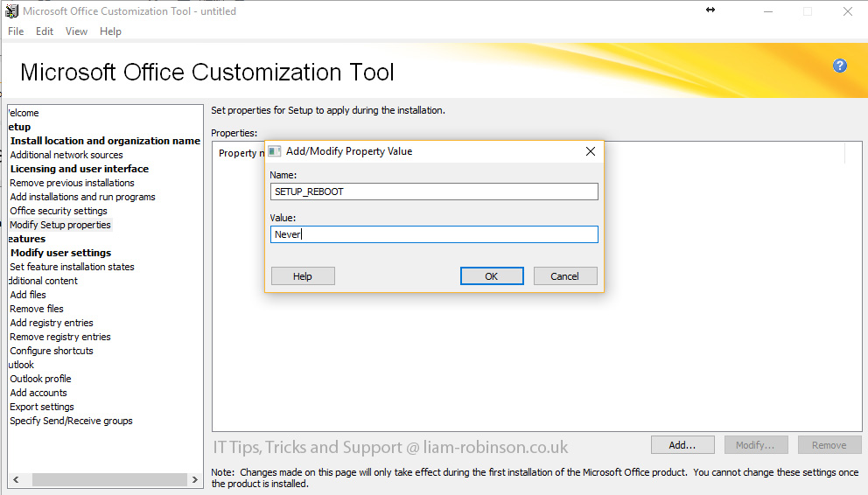Select Set feature installation states
Viewport: 868px width, 495px height.
72,267
